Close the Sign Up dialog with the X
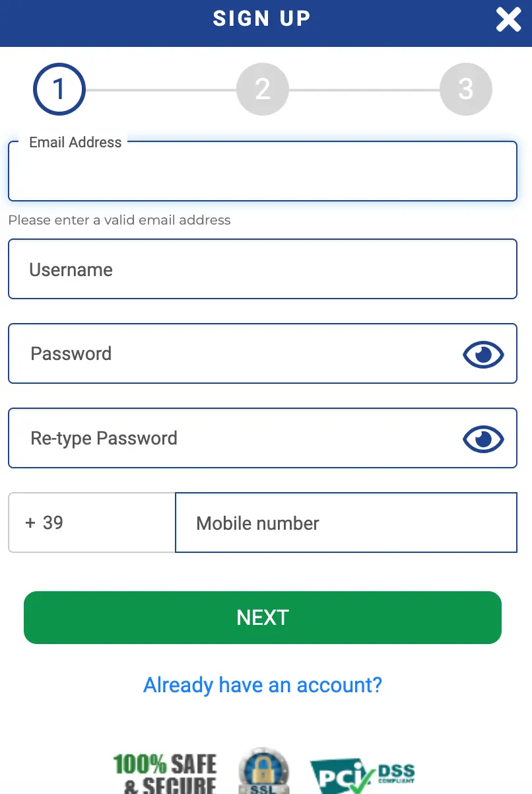532x794 pixels. 508,20
